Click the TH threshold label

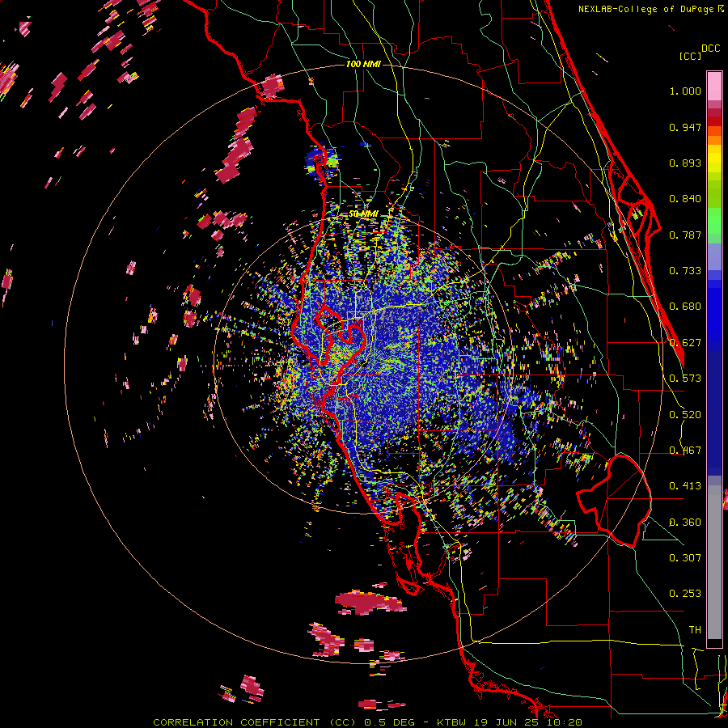coord(695,630)
